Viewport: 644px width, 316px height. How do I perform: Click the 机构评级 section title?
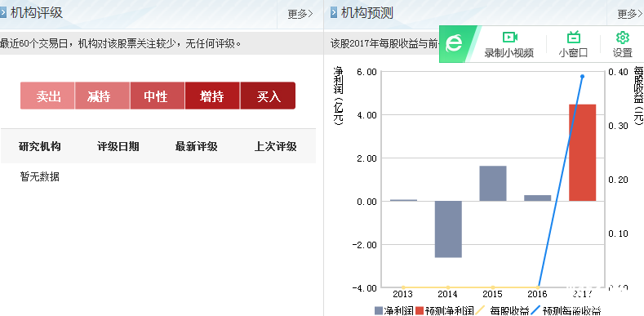(37, 13)
